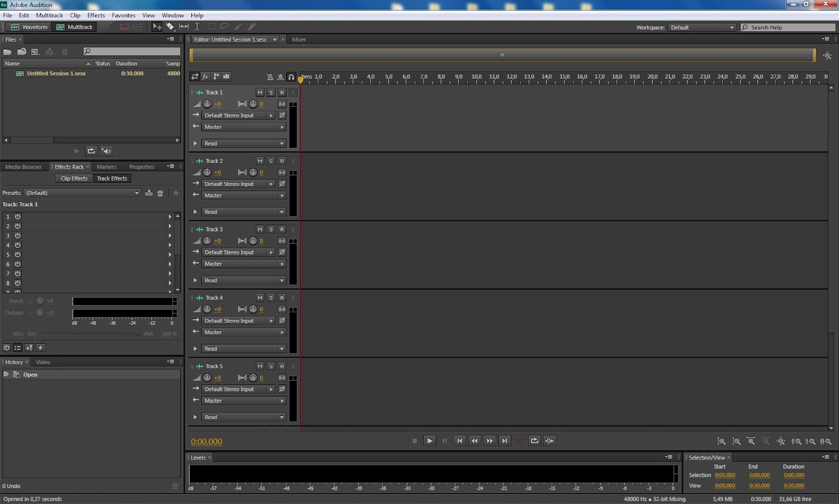The height and width of the screenshot is (504, 839).
Task: Open the Workspace dropdown
Action: (732, 27)
